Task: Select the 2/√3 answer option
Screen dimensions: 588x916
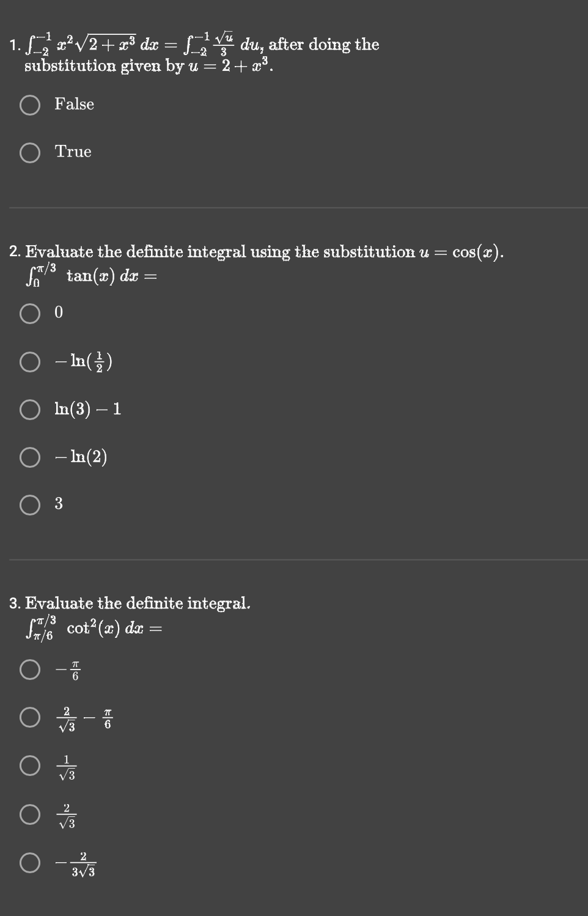Action: click(x=29, y=814)
